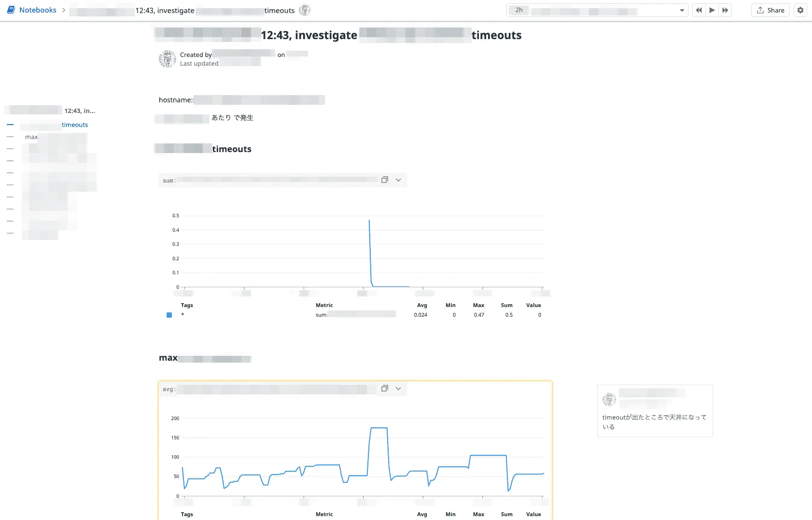Click the Share button
812x520 pixels.
[x=770, y=10]
